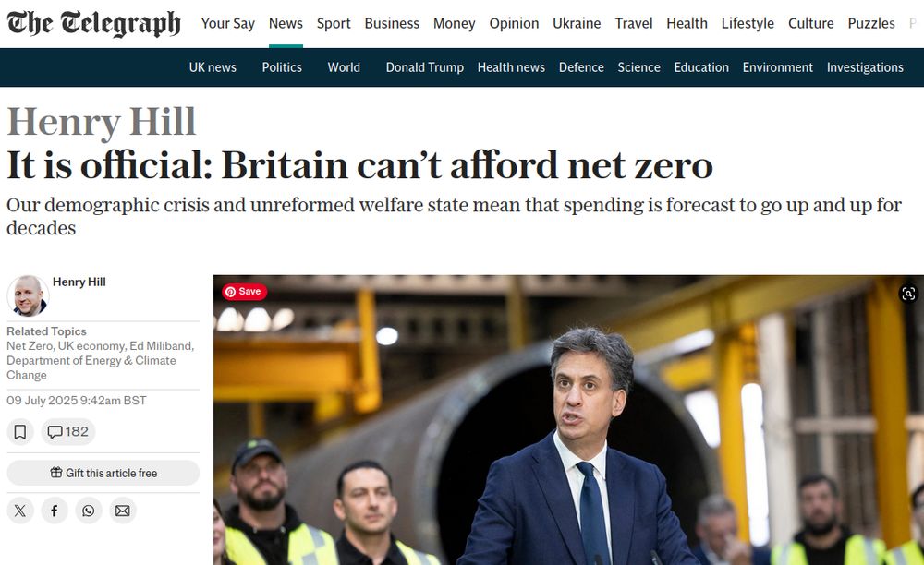Open the Puzzles section
Screen dimensions: 924x565
click(x=871, y=24)
